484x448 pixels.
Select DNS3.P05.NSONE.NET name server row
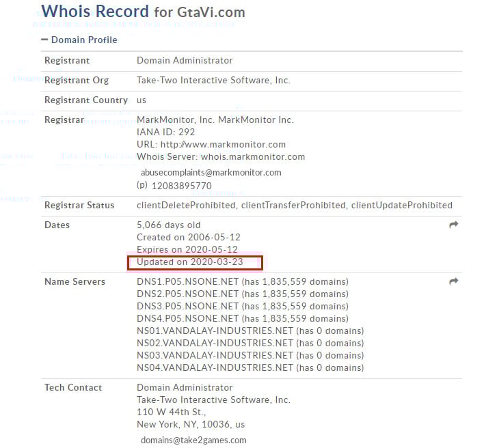tap(243, 306)
